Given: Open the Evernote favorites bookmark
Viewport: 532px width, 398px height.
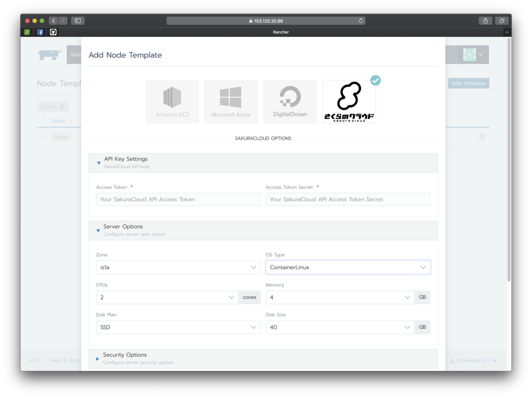Looking at the screenshot, I should pyautogui.click(x=27, y=32).
